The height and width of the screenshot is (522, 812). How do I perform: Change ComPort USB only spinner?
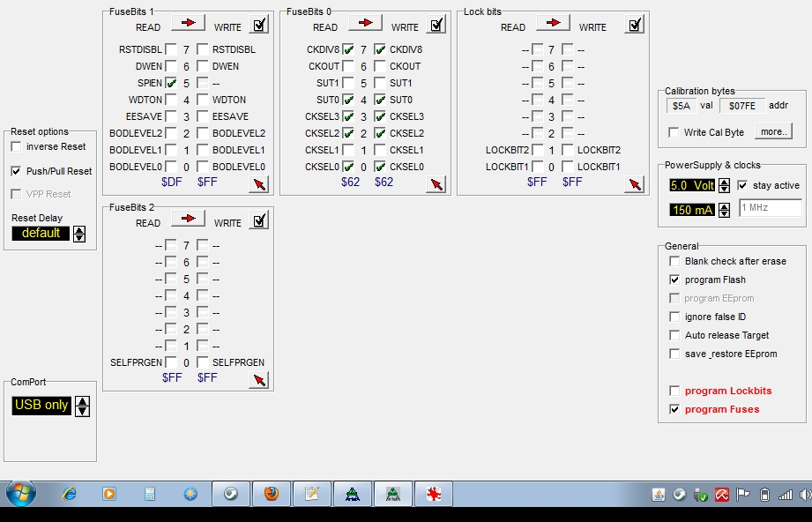point(82,406)
